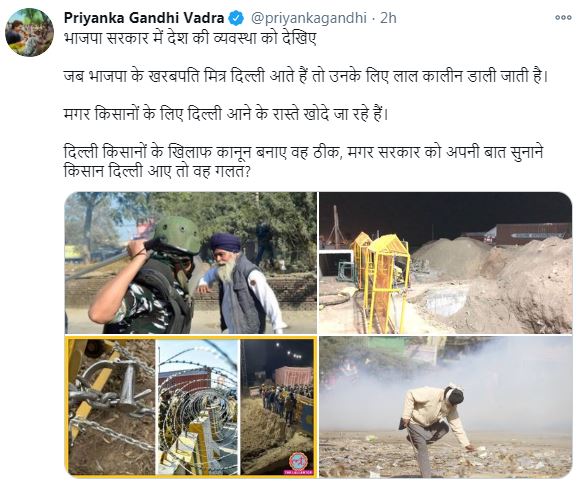
Task: Click the chain-and-hook image in the collage
Action: (112, 406)
